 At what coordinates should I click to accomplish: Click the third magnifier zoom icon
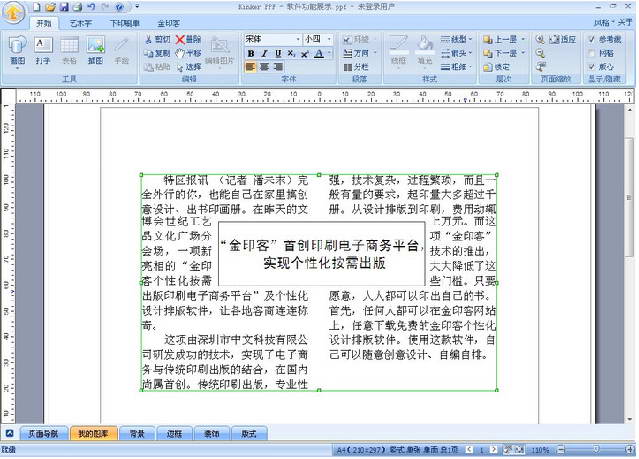click(540, 66)
